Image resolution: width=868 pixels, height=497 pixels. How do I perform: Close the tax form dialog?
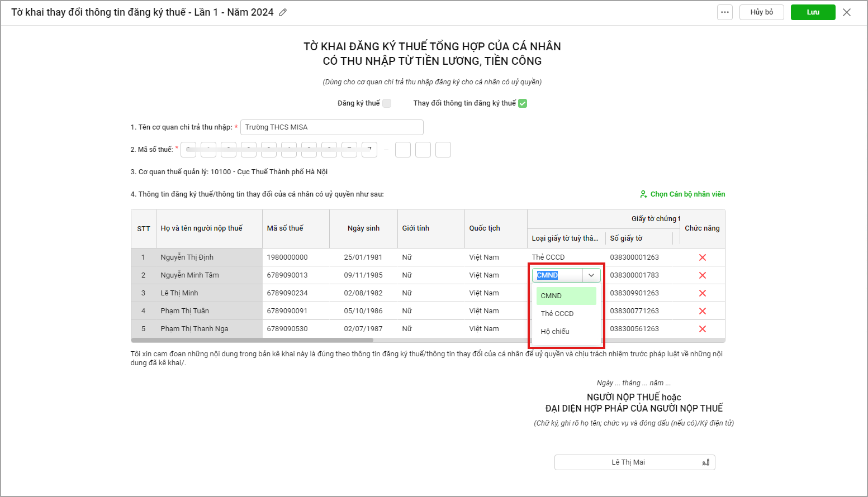847,12
